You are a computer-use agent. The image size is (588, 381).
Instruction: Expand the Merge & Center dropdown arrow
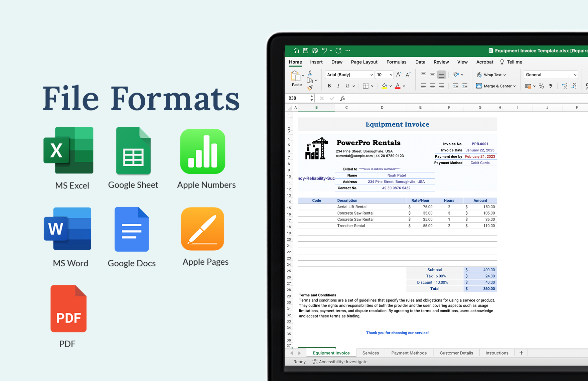[514, 86]
